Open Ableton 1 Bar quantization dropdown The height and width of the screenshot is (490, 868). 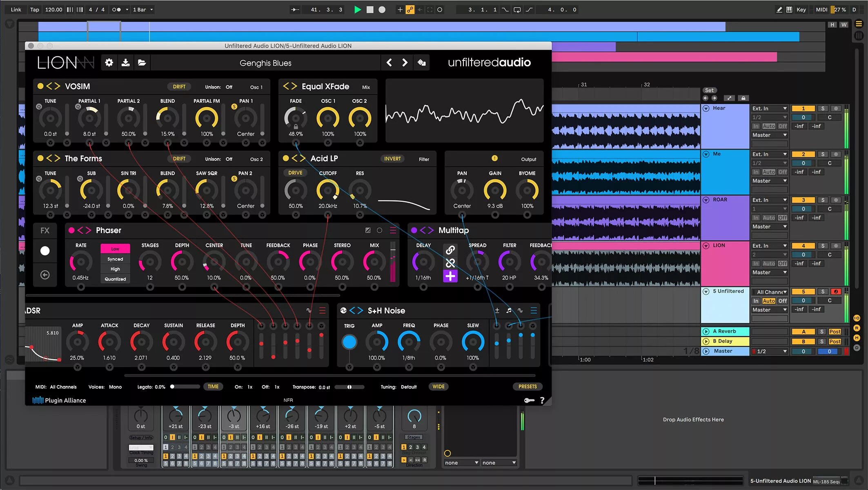(x=142, y=9)
